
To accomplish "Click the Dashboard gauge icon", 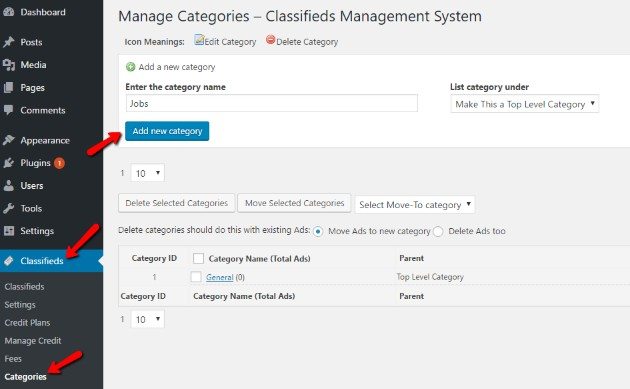I will tap(8, 12).
